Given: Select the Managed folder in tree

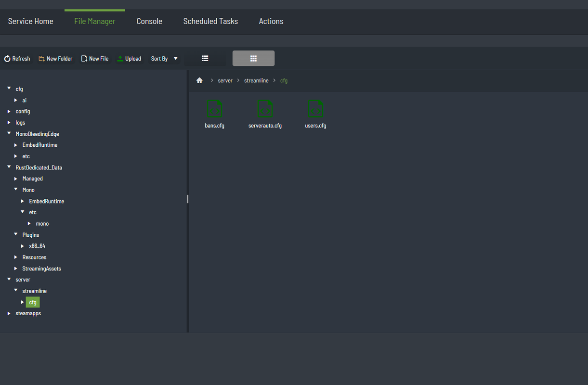Looking at the screenshot, I should (x=32, y=179).
